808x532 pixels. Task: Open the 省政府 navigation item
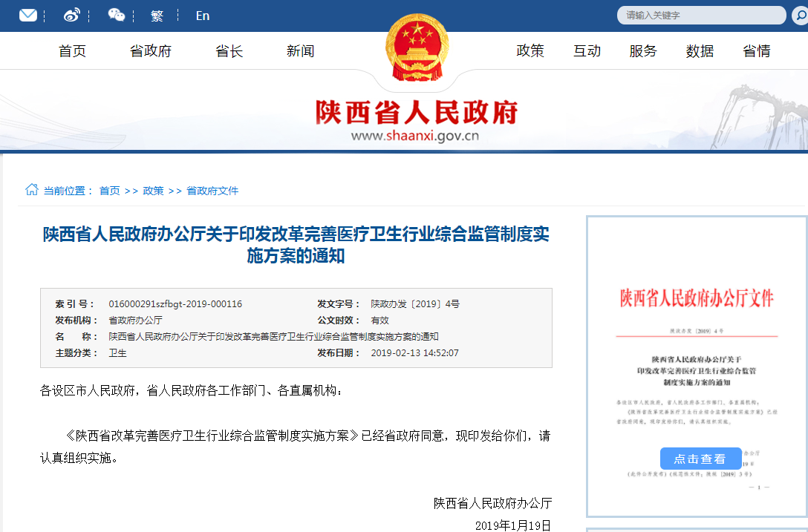pos(151,51)
